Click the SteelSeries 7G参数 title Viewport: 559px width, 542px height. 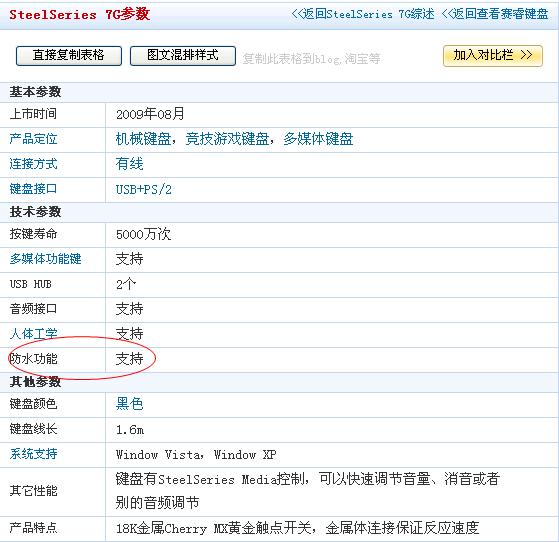(x=80, y=15)
